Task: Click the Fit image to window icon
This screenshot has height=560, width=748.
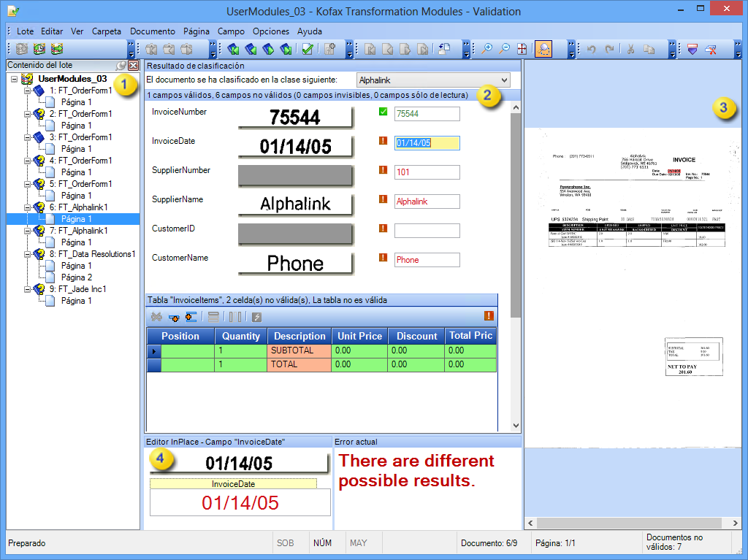Action: coord(521,48)
